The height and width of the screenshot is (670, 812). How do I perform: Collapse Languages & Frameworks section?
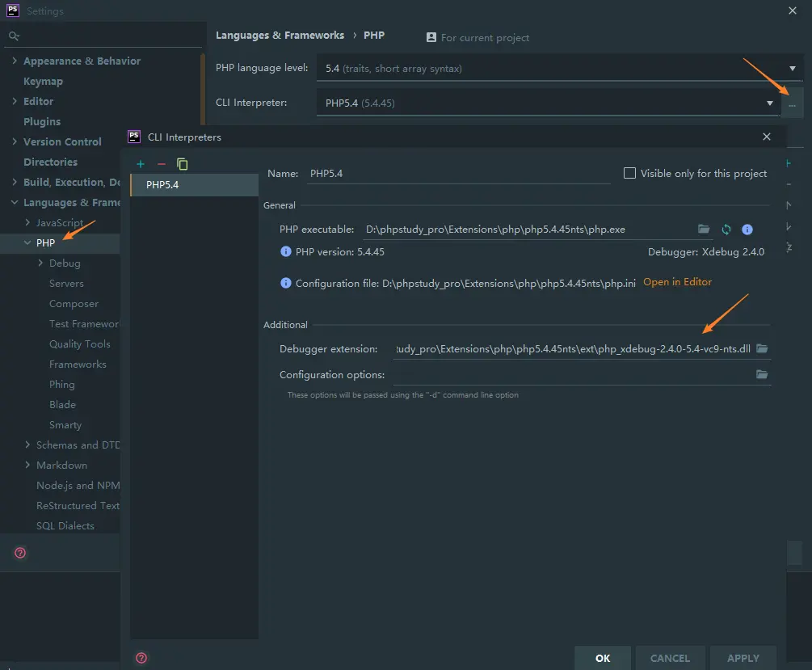click(x=15, y=202)
